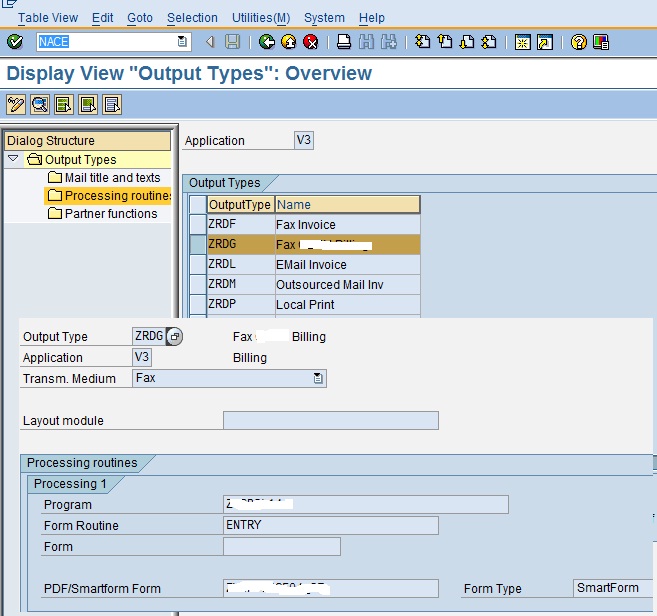Click the Print icon
The height and width of the screenshot is (616, 657).
344,42
